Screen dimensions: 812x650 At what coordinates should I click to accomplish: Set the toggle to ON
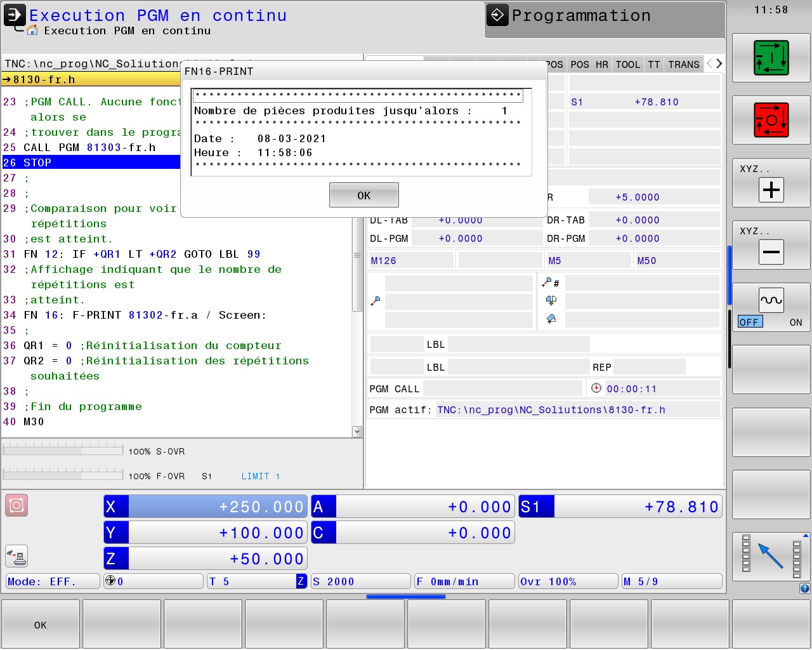pos(796,322)
